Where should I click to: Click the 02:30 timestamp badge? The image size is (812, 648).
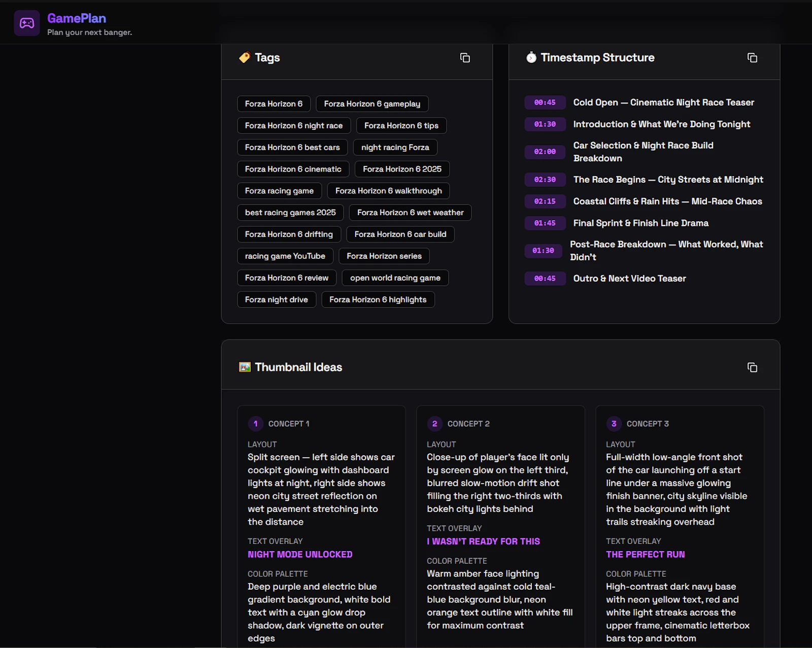pos(545,180)
